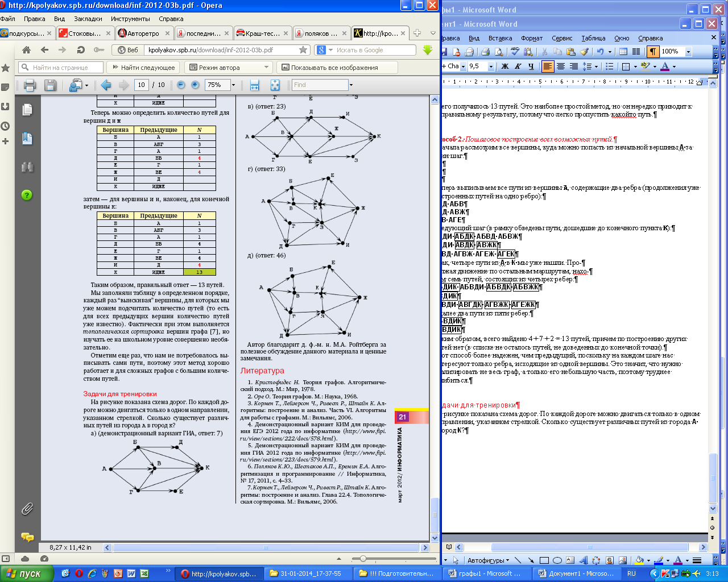This screenshot has height=582, width=728.
Task: Open Режим автора dropdown
Action: [x=266, y=68]
